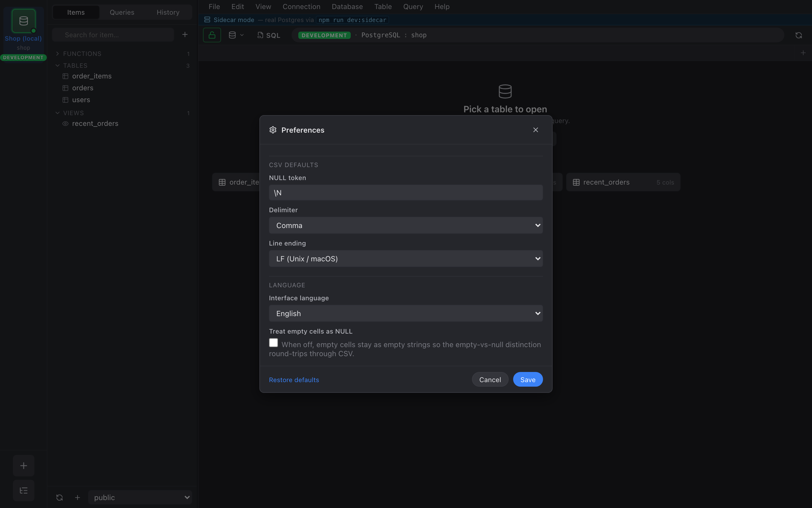
Task: Open the Query menu
Action: pyautogui.click(x=413, y=7)
